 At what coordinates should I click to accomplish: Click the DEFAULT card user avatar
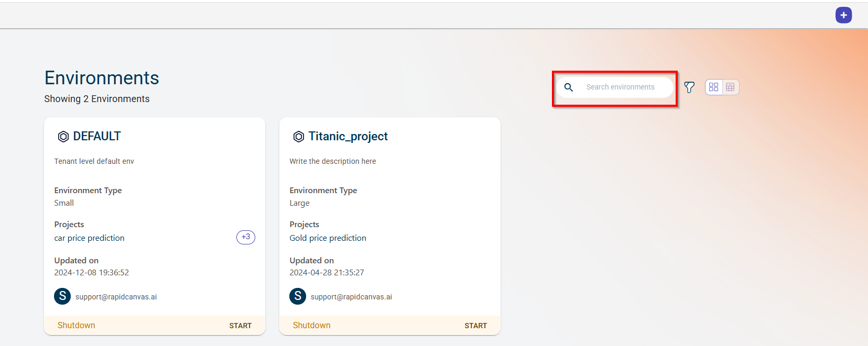click(62, 296)
